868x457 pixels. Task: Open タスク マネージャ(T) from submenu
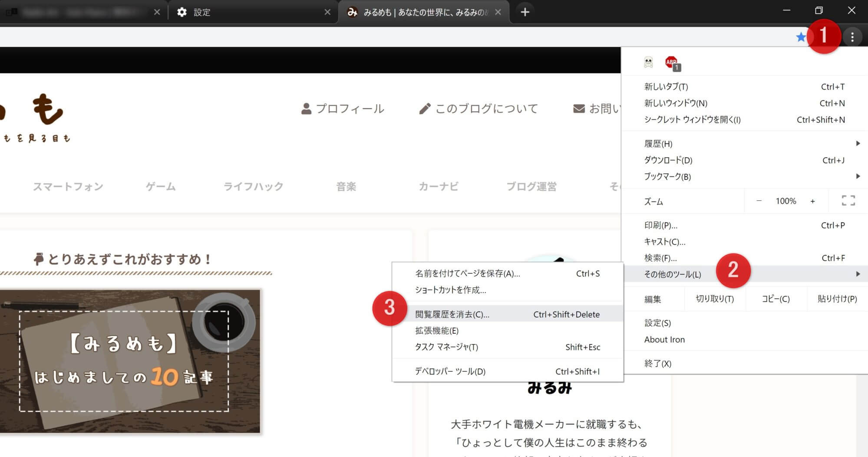coord(508,347)
